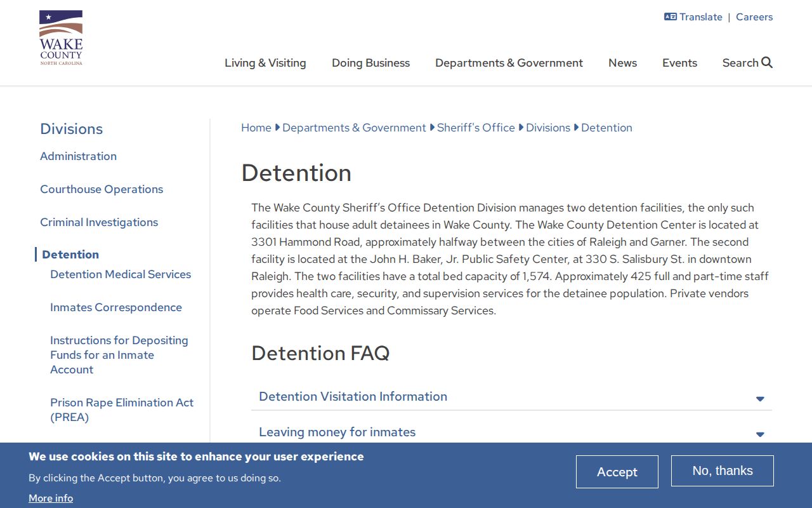Expand Leaving money for inmates arrow
Image resolution: width=812 pixels, height=508 pixels.
pos(760,434)
